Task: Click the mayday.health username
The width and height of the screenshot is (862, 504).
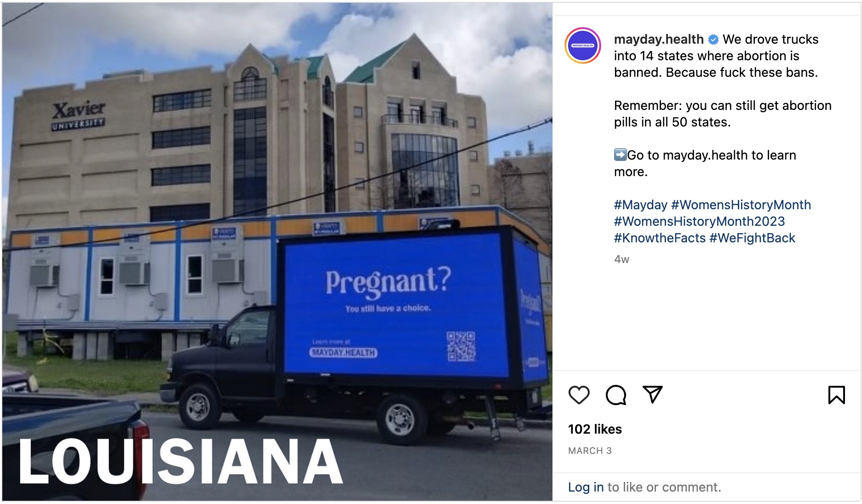Action: click(x=659, y=40)
